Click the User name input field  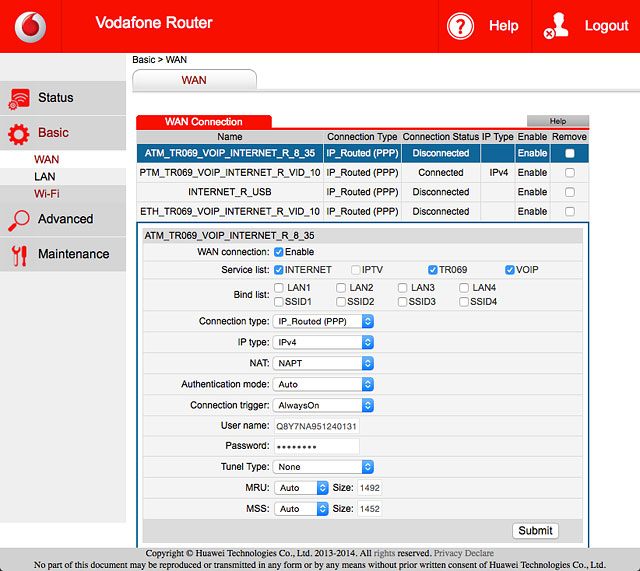pyautogui.click(x=317, y=427)
